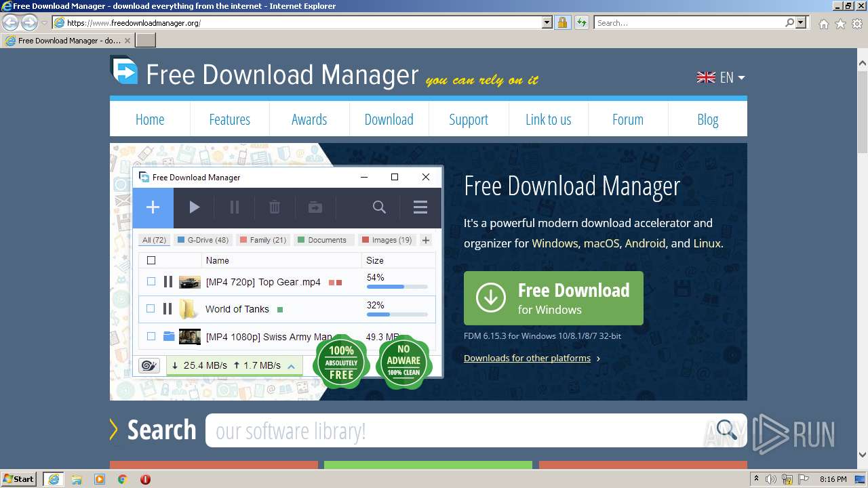Click the Chrome icon in taskbar

coord(122,479)
